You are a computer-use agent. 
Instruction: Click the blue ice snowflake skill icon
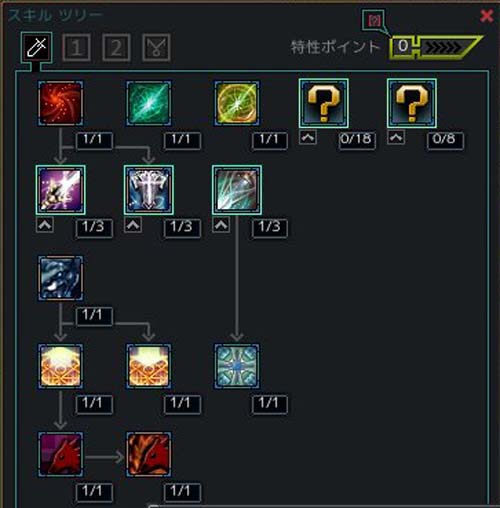tap(237, 366)
